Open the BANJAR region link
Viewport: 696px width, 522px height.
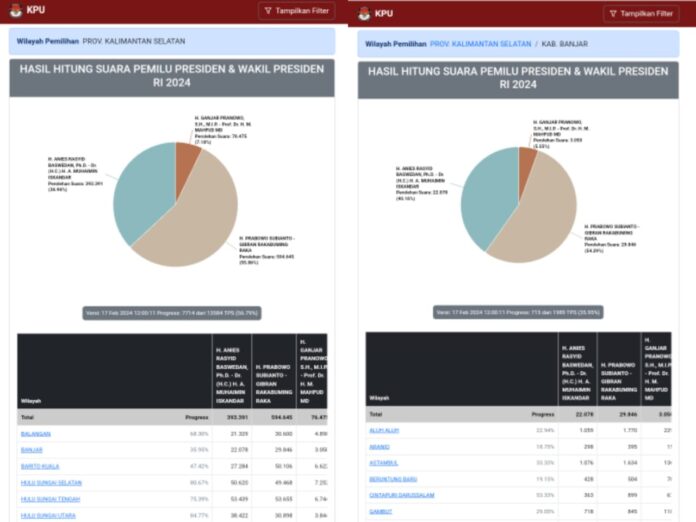(x=32, y=449)
